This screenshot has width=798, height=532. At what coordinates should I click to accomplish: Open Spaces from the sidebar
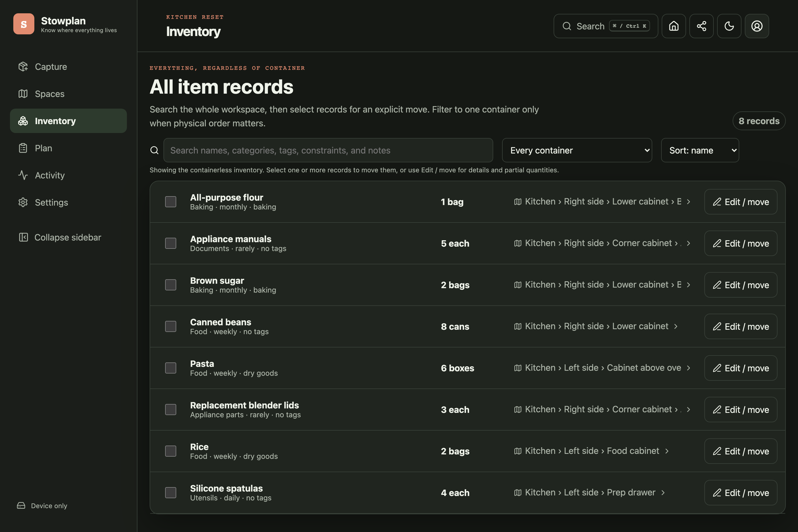[x=68, y=94]
